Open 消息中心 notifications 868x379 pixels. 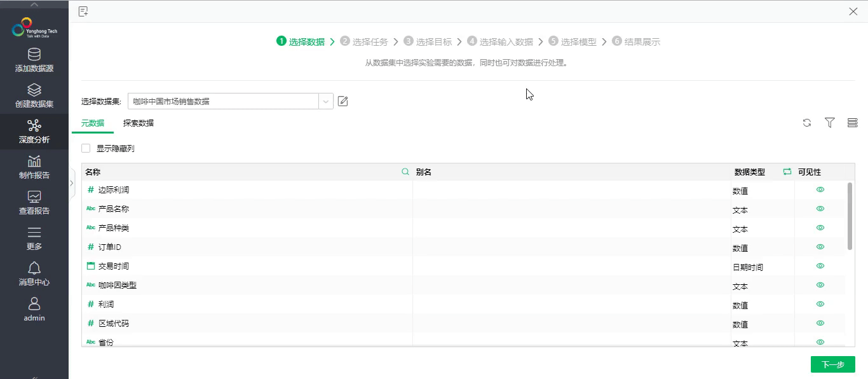click(34, 274)
